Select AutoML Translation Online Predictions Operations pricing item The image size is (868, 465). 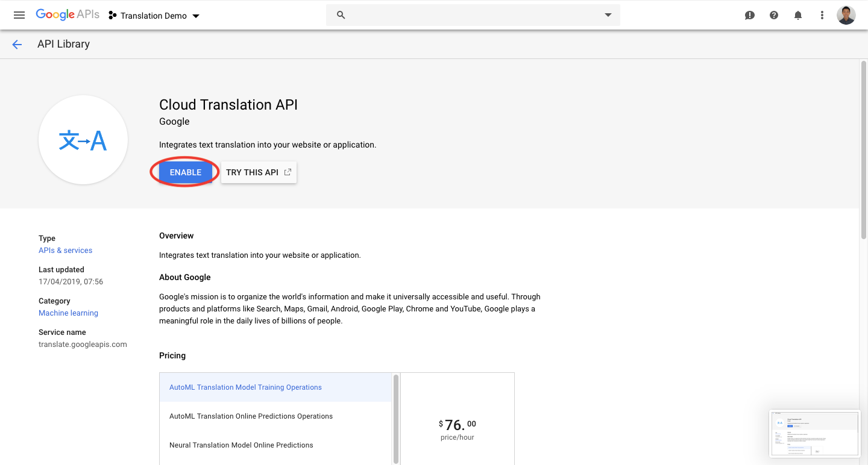[x=251, y=416]
